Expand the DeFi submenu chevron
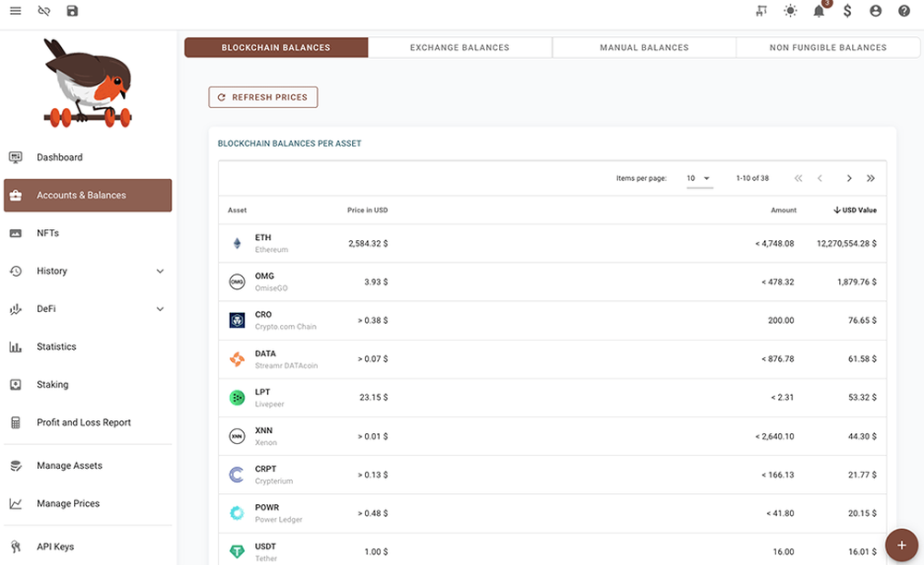Image resolution: width=924 pixels, height=565 pixels. coord(160,309)
